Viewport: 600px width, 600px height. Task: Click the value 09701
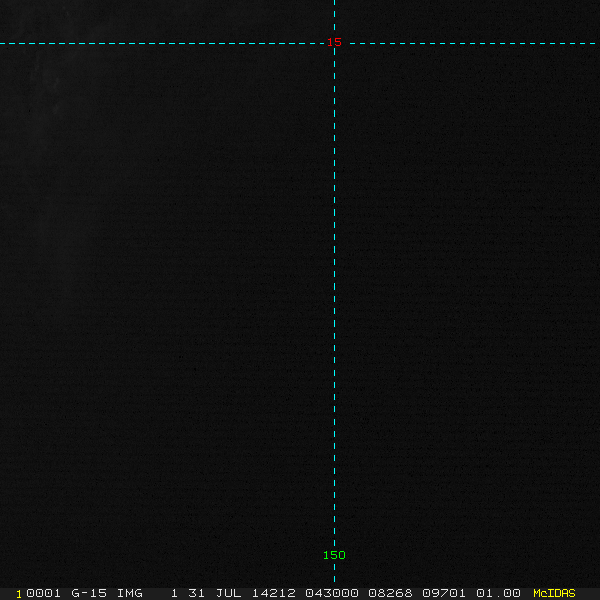pos(444,593)
